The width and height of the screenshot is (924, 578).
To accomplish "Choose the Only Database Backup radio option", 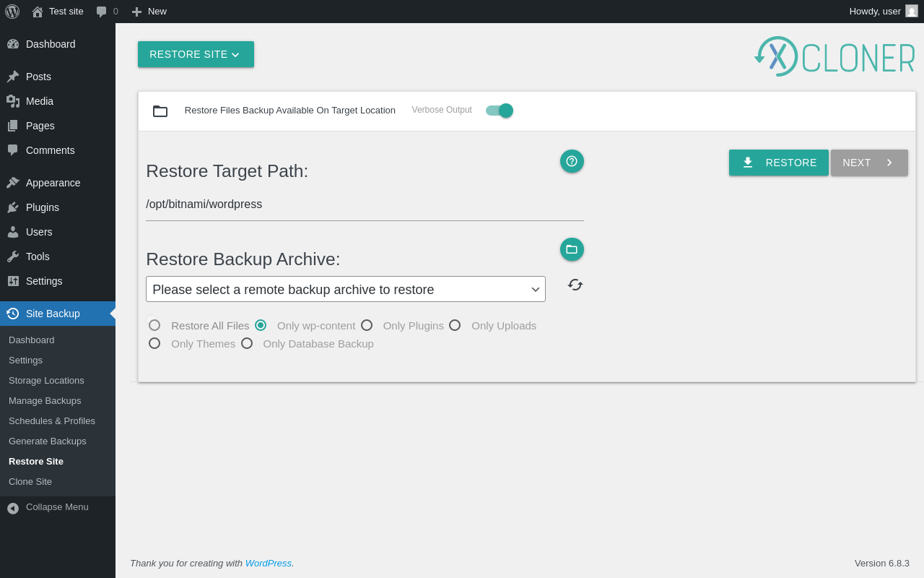I will [247, 343].
